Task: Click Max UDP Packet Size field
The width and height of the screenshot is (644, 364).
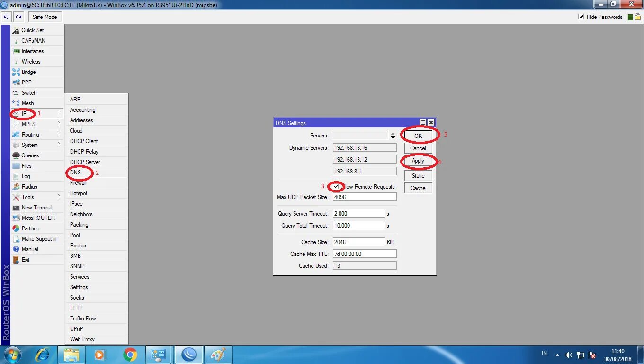Action: (x=365, y=197)
